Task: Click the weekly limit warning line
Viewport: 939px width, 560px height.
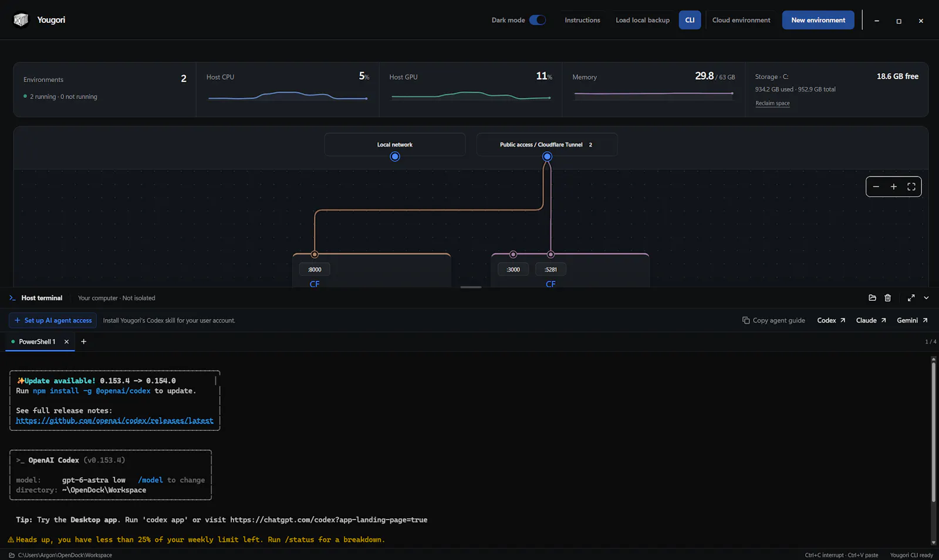Action: [x=197, y=539]
